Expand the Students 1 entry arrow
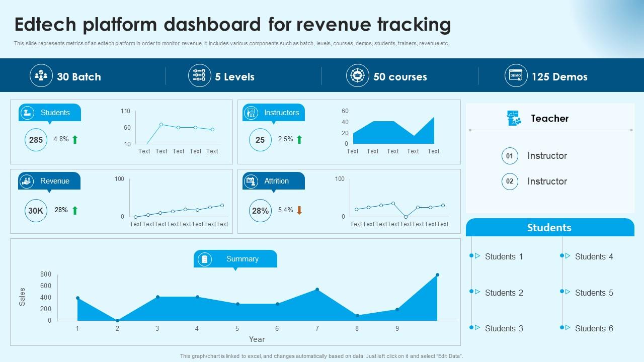Image resolution: width=644 pixels, height=362 pixels. (x=477, y=256)
